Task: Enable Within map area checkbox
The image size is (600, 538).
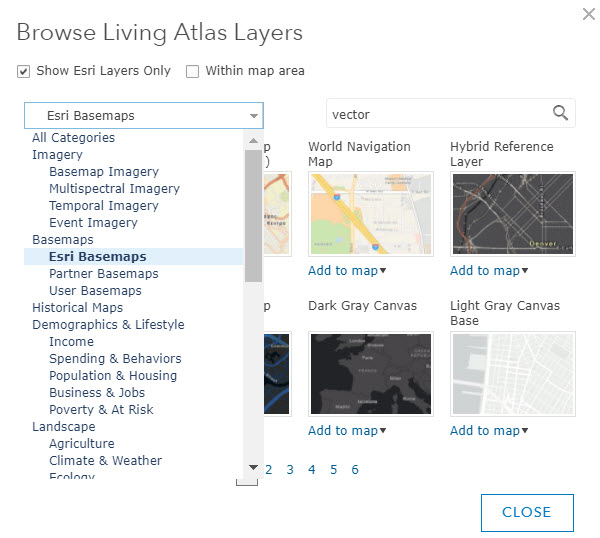Action: [x=192, y=71]
